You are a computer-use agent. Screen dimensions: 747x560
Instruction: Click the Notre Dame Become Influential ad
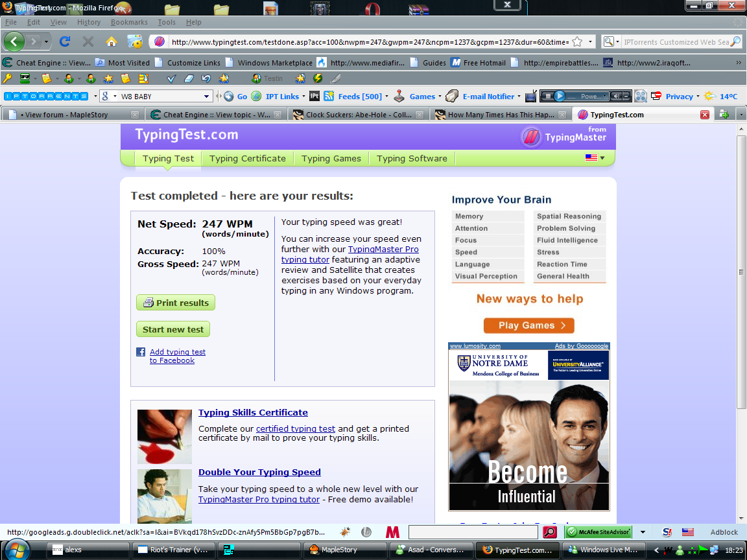[529, 431]
